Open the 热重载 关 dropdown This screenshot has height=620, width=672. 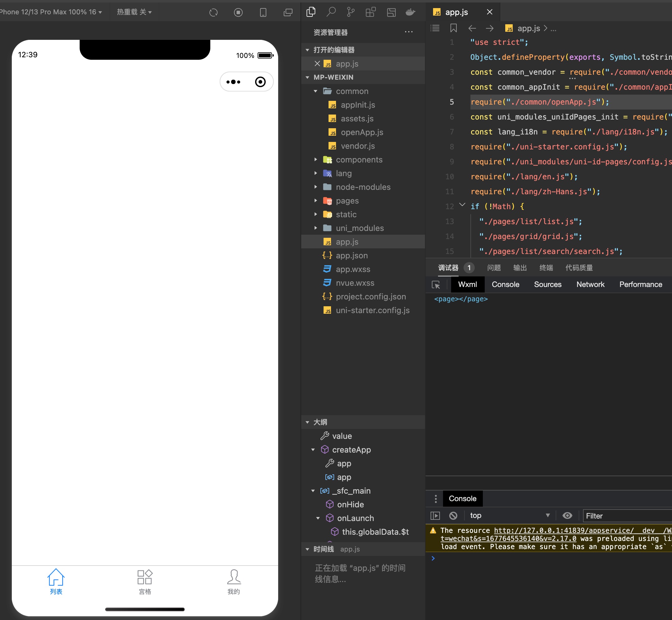coord(134,12)
